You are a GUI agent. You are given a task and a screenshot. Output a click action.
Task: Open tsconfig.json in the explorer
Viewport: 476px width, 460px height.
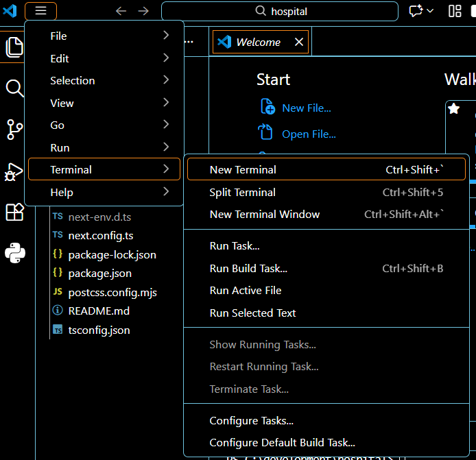[99, 330]
